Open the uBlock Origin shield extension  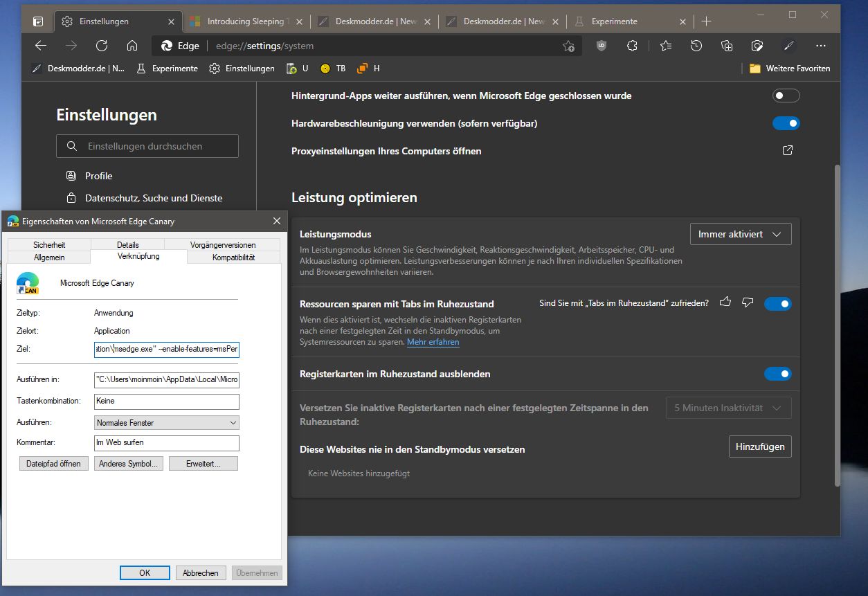[x=602, y=46]
